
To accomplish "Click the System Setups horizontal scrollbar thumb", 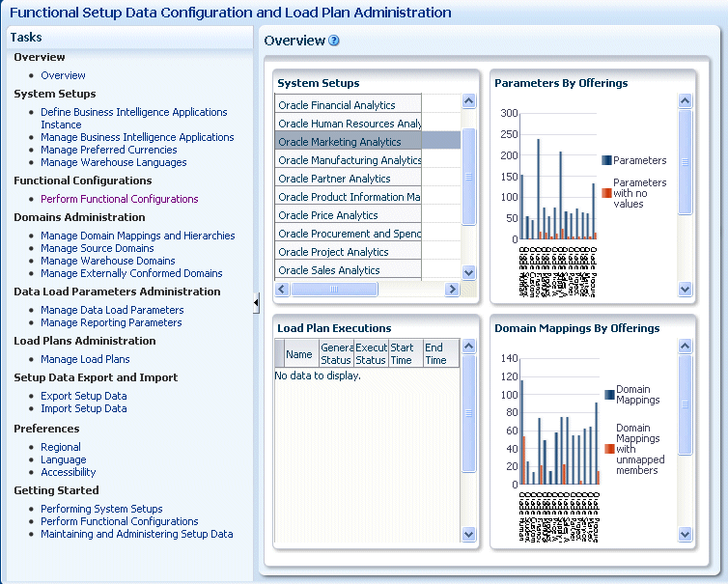I will (x=334, y=290).
